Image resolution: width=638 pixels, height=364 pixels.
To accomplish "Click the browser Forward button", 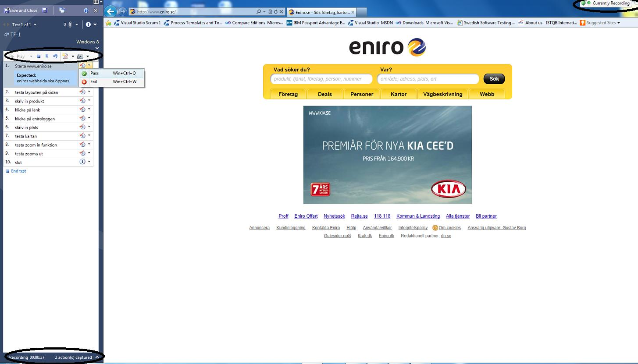I will coord(123,12).
